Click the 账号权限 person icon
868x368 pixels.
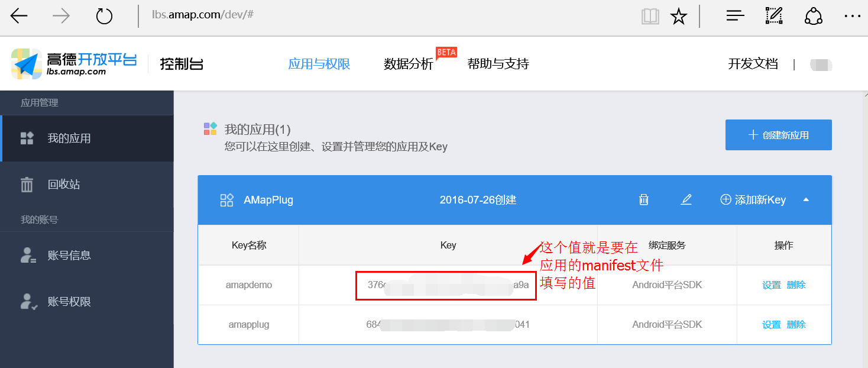28,302
